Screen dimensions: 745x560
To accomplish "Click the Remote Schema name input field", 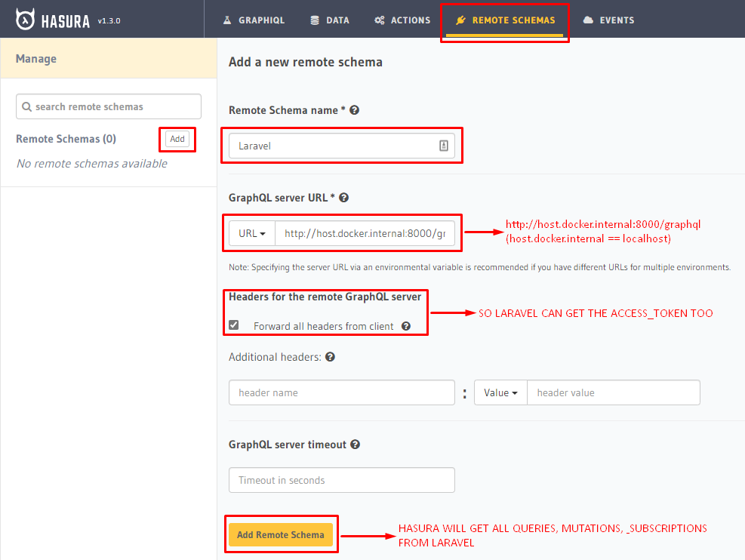I will [342, 146].
